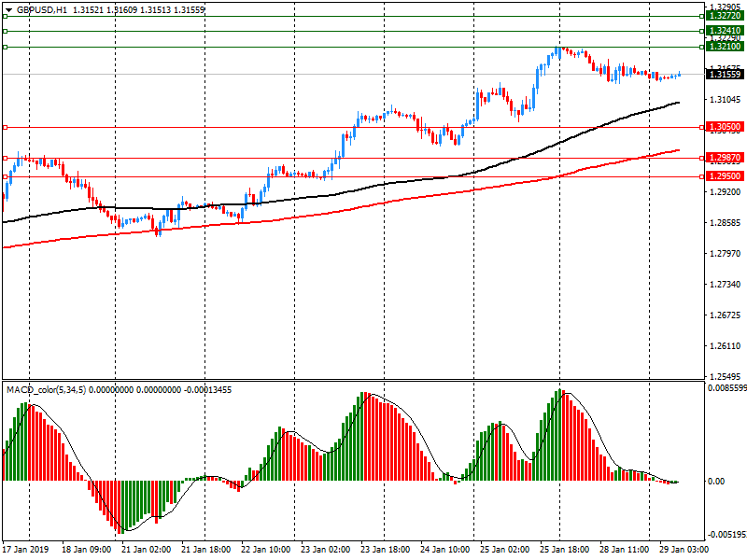Click the 22 Jan 10:00 time label

point(265,549)
